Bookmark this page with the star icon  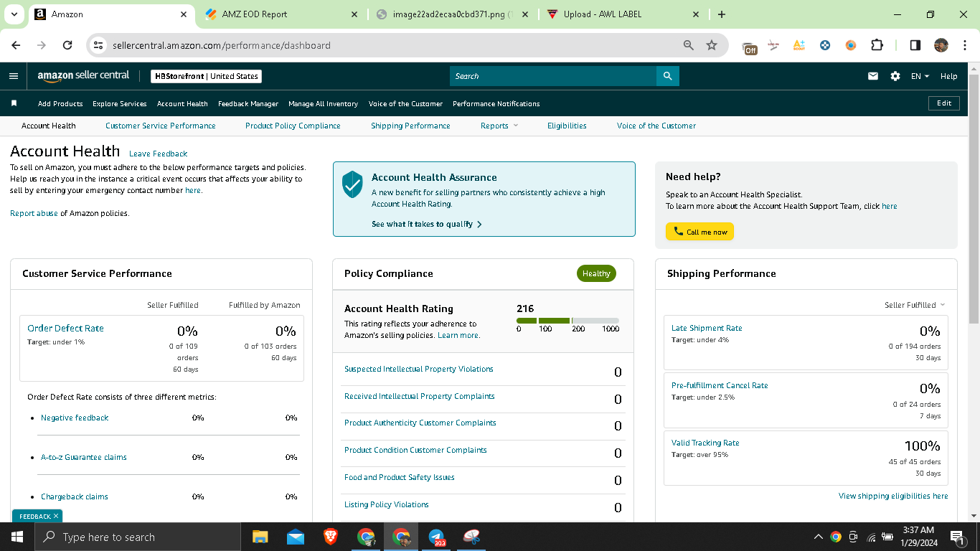712,45
